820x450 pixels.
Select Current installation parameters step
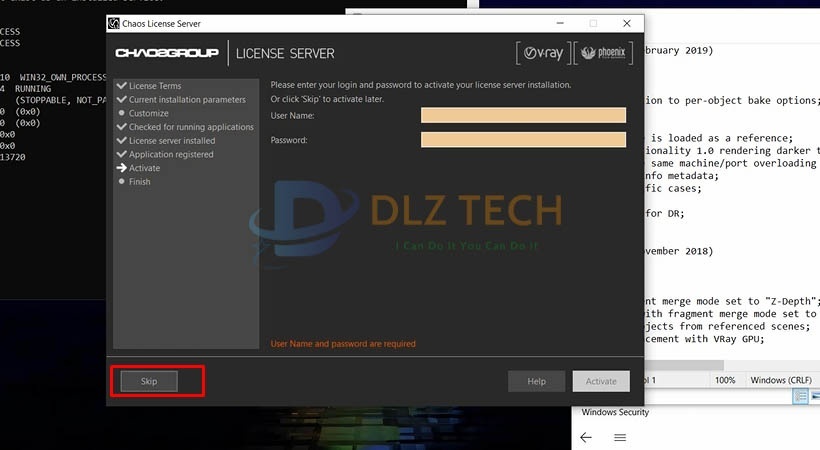[x=187, y=99]
